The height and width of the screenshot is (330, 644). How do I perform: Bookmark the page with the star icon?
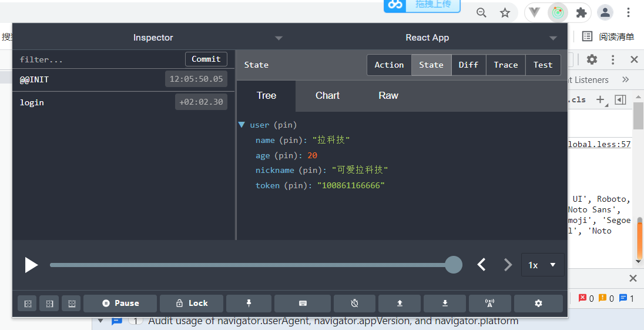tap(505, 13)
